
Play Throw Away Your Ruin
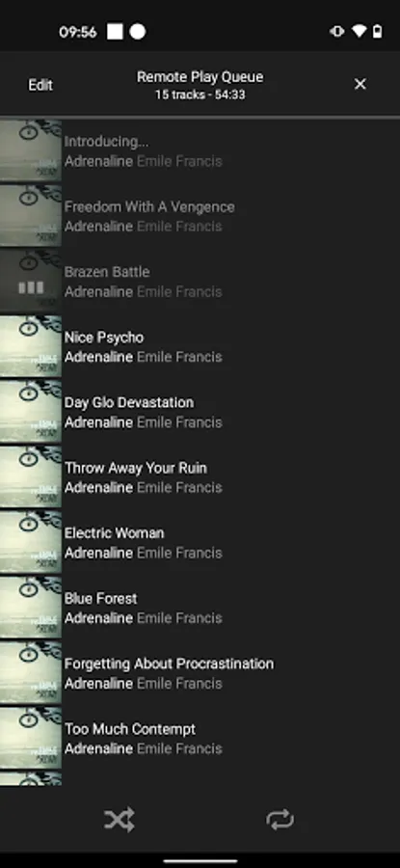(200, 477)
